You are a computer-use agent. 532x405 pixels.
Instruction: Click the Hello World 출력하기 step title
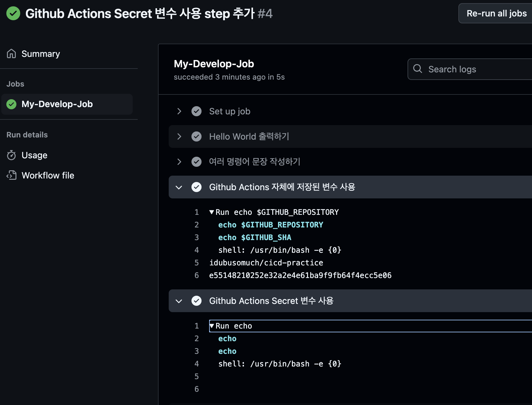point(249,136)
